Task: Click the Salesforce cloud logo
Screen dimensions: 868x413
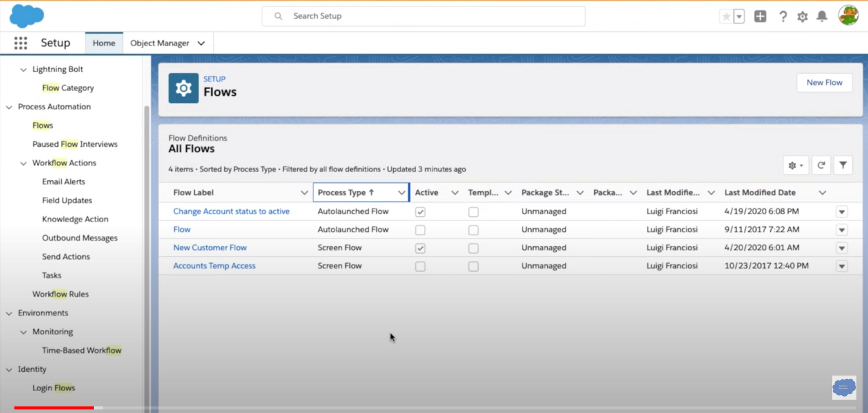Action: pyautogui.click(x=26, y=16)
